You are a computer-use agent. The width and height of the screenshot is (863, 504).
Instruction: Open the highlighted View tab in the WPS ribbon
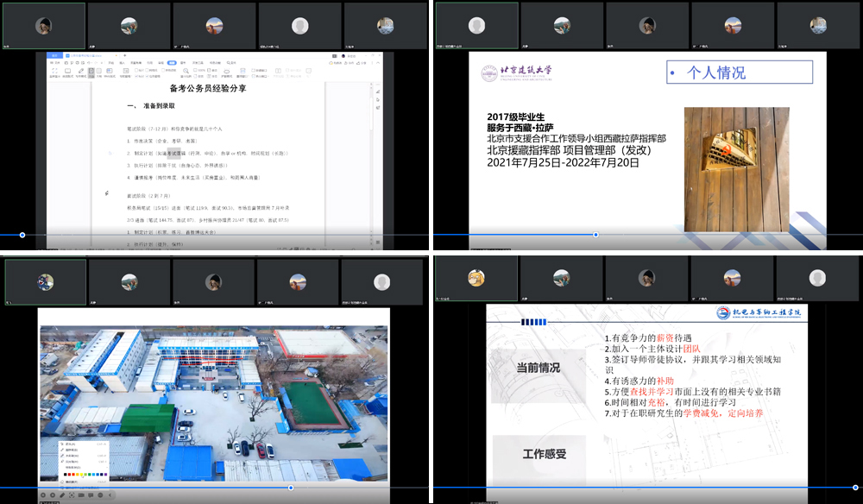tap(172, 63)
